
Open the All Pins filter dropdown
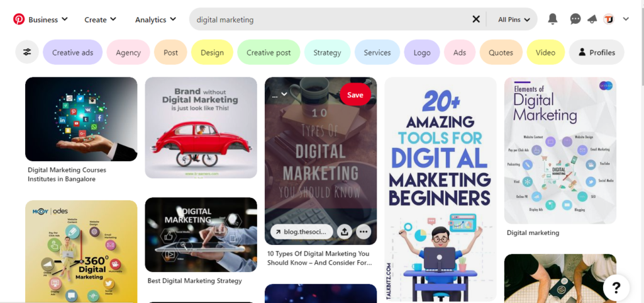[x=514, y=20]
